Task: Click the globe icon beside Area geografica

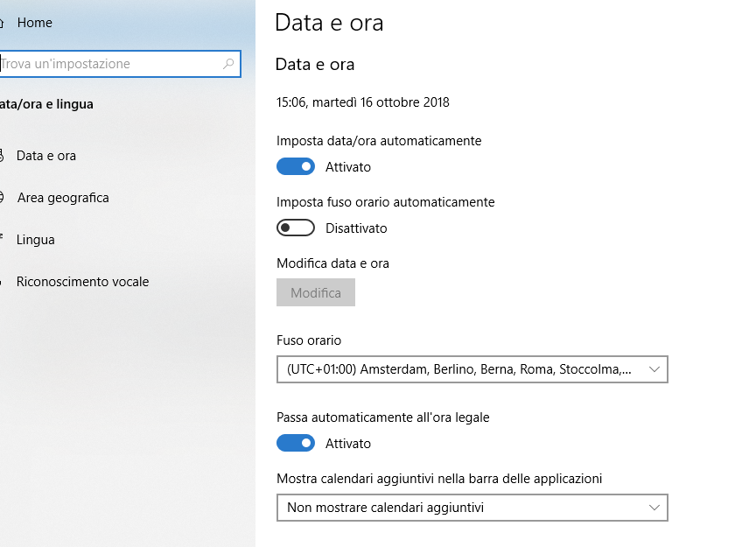Action: (x=2, y=197)
